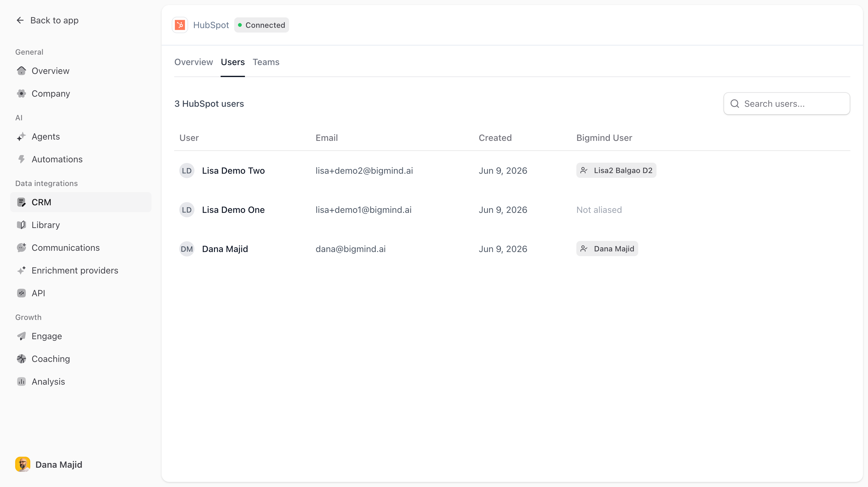This screenshot has width=868, height=487.
Task: Click the Engage paper plane icon
Action: 21,336
